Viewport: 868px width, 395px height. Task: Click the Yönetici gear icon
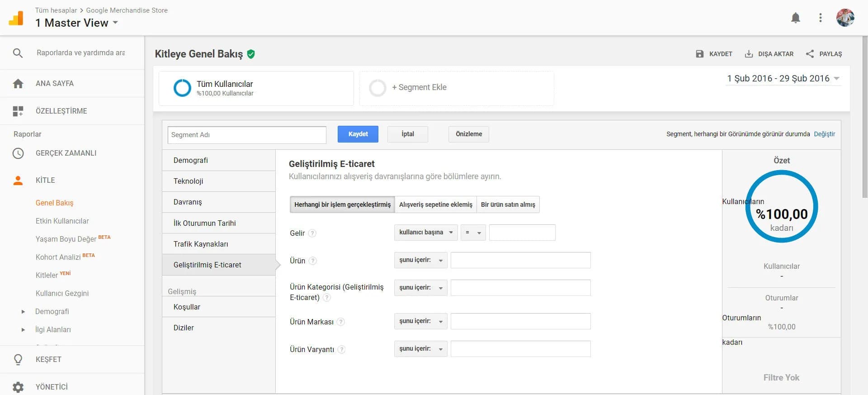[x=18, y=387]
